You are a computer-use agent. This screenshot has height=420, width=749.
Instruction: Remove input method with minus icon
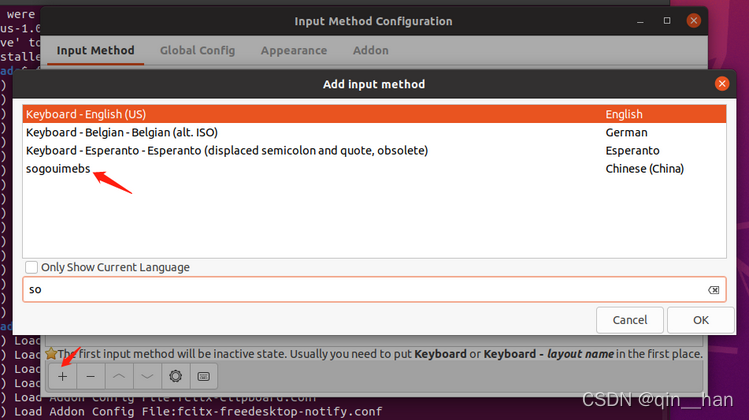(x=90, y=377)
